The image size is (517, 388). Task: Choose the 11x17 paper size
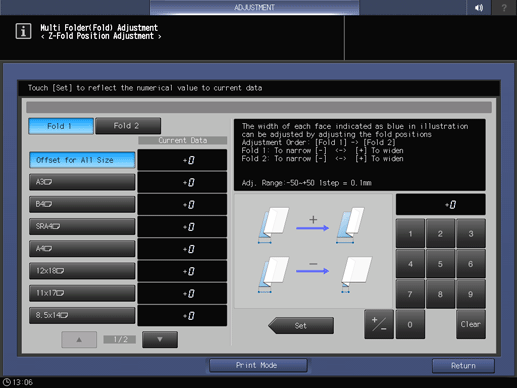(82, 293)
